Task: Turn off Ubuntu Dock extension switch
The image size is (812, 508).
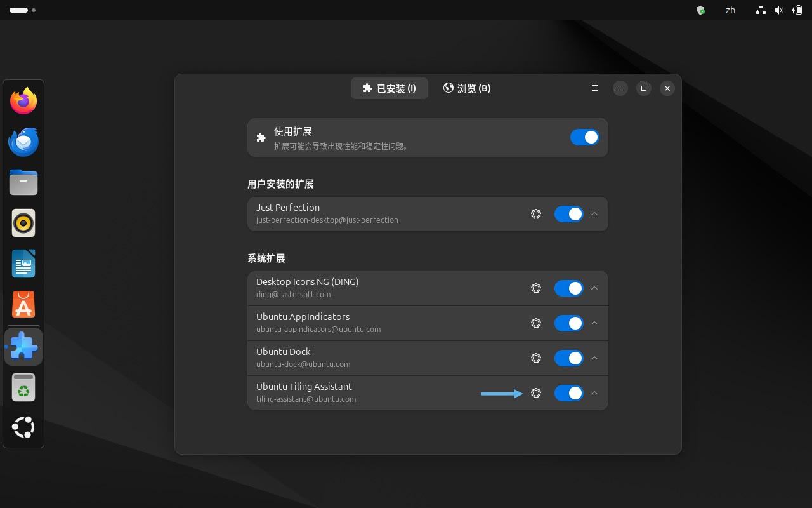Action: click(x=568, y=358)
